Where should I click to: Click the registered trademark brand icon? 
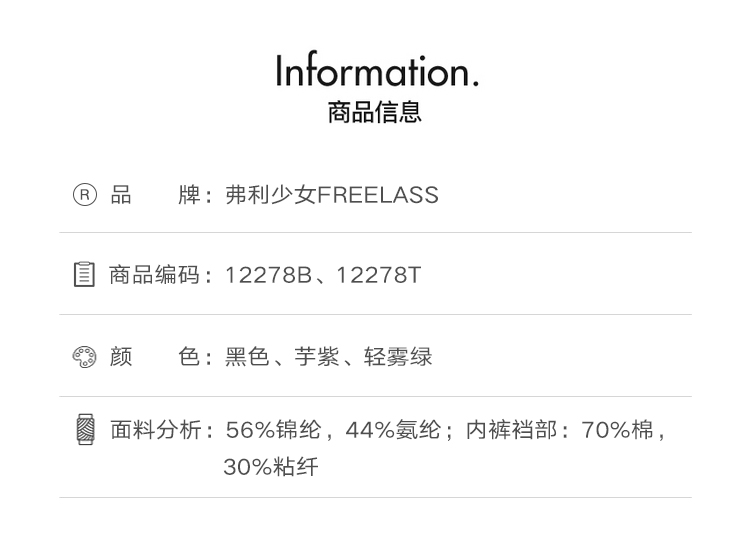[x=85, y=195]
